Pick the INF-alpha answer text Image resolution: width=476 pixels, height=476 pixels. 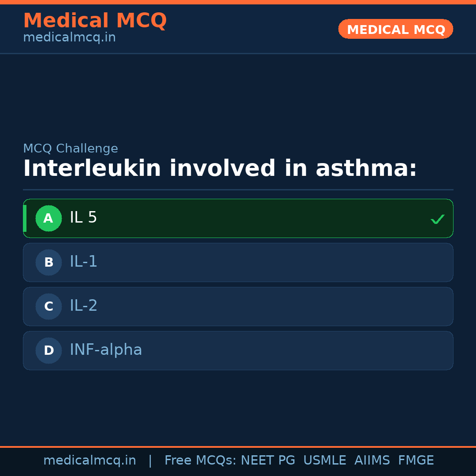(x=106, y=350)
